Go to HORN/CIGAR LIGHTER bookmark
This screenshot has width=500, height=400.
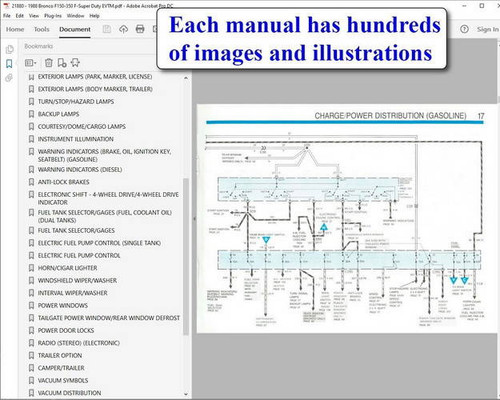[68, 268]
